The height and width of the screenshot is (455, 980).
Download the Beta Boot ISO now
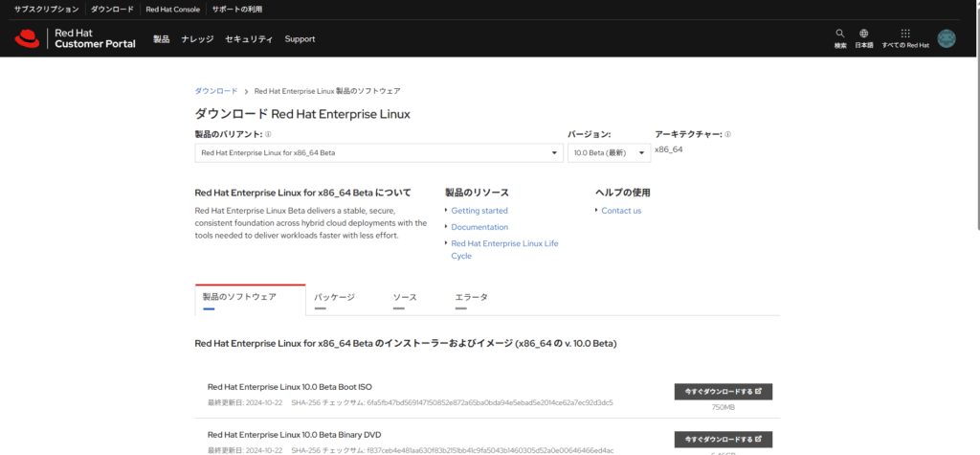coord(723,392)
